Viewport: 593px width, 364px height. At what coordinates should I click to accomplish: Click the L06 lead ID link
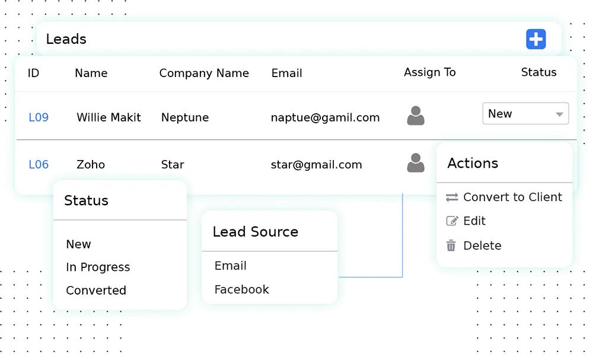pyautogui.click(x=38, y=164)
